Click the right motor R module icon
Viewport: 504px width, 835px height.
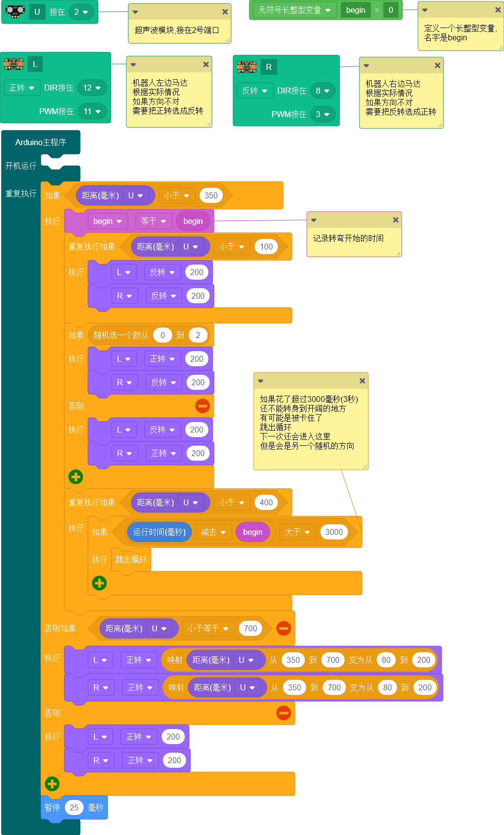[x=247, y=67]
